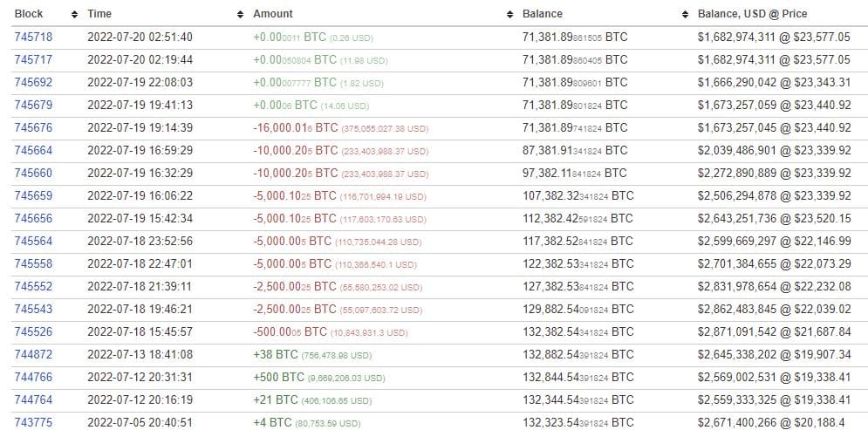
Task: Open block 745692 link
Action: [x=33, y=83]
